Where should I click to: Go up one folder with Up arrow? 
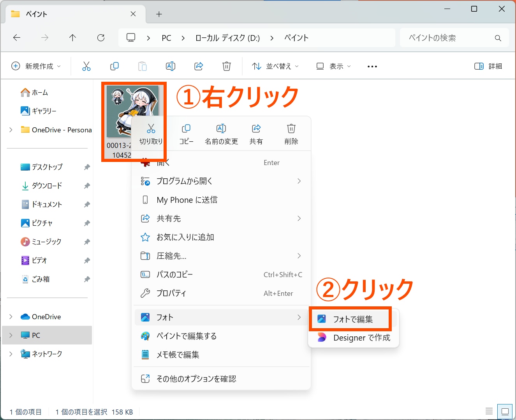(72, 38)
